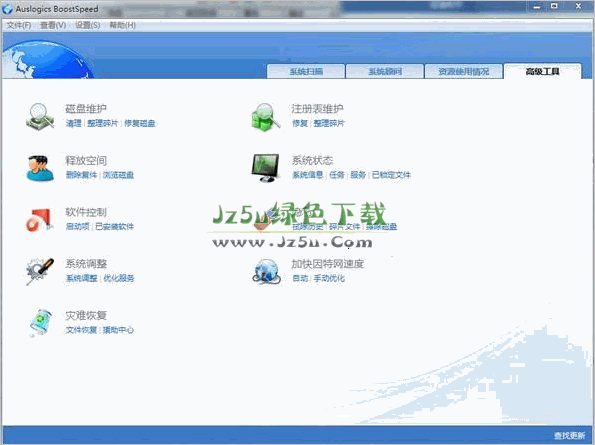
Task: Open the 已锁定文件 link
Action: point(391,175)
